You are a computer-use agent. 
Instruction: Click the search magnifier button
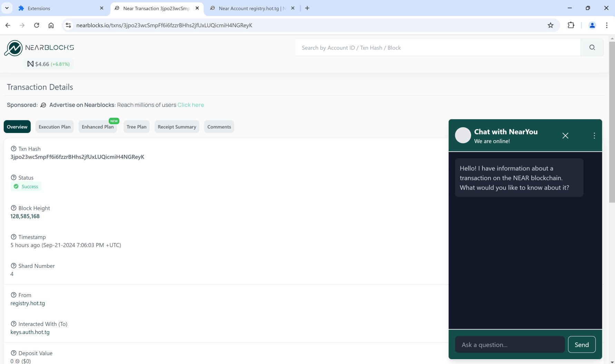[592, 48]
